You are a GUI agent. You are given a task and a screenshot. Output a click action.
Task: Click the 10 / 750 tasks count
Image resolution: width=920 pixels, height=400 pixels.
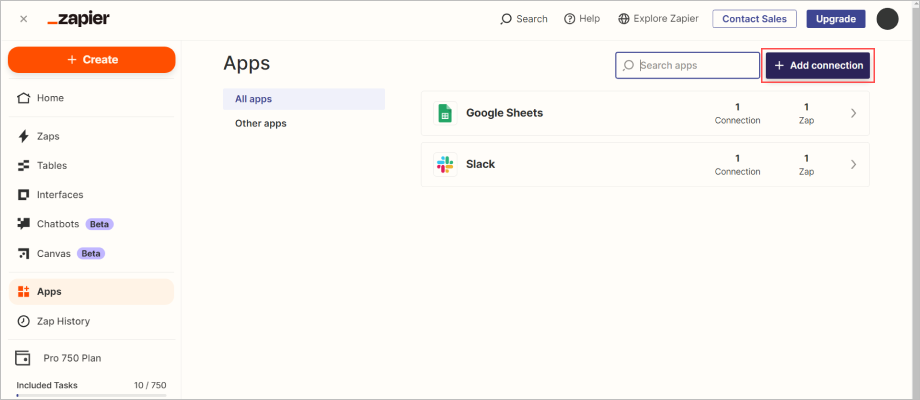tap(150, 385)
